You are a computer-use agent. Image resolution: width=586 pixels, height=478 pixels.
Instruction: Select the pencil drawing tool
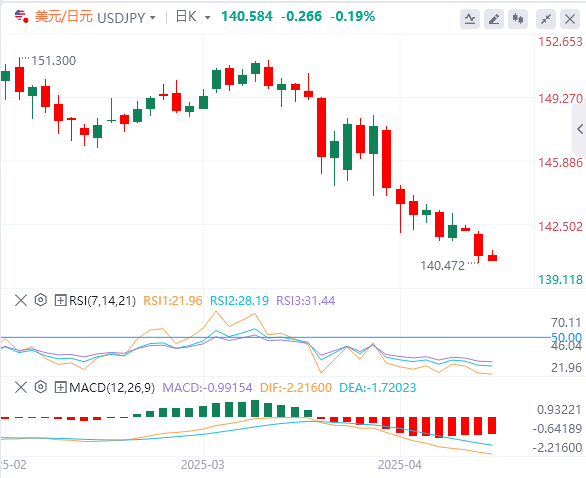494,19
